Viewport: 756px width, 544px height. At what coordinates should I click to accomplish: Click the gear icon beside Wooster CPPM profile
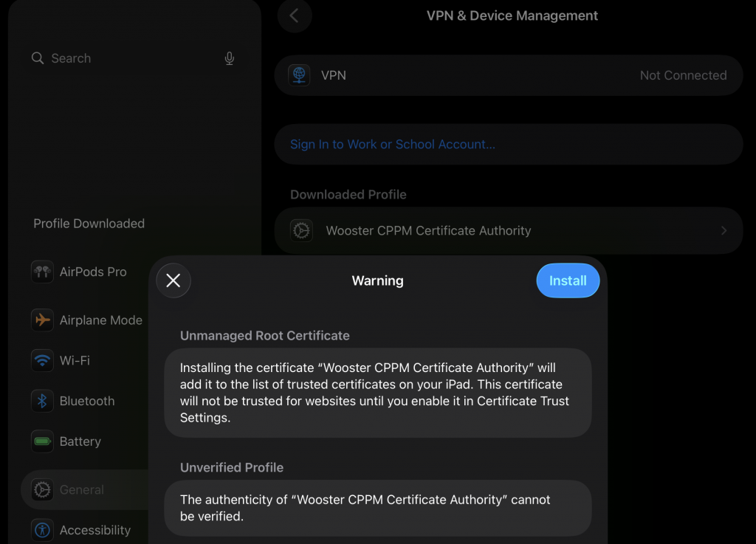coord(302,231)
